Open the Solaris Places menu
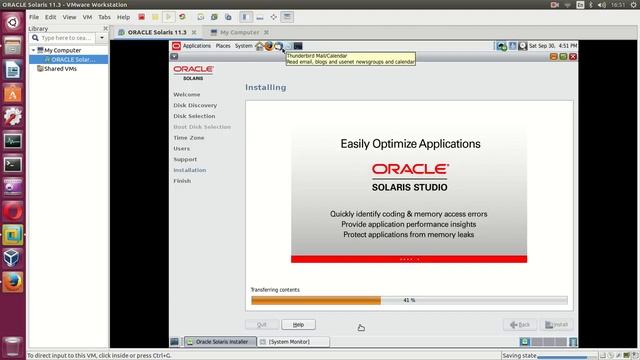 (x=223, y=46)
